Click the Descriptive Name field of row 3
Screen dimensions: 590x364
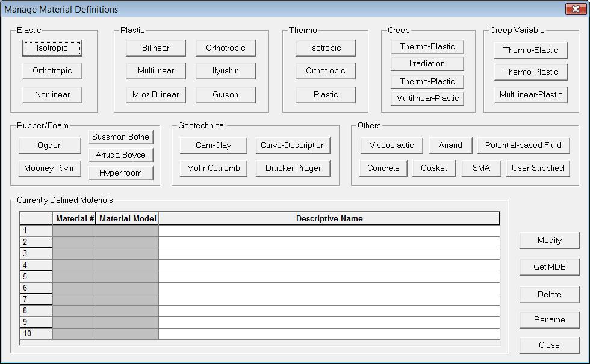329,254
